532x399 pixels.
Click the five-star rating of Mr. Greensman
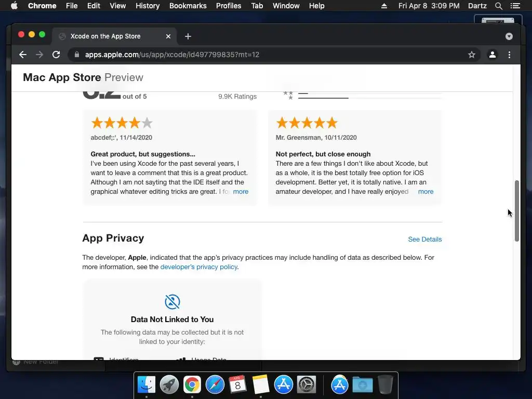coord(307,123)
